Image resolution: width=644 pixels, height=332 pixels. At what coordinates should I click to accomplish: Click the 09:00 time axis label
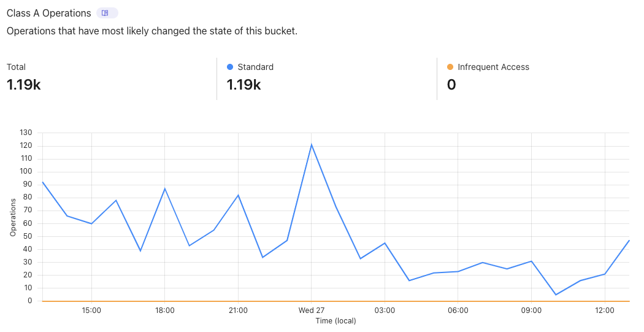click(531, 311)
